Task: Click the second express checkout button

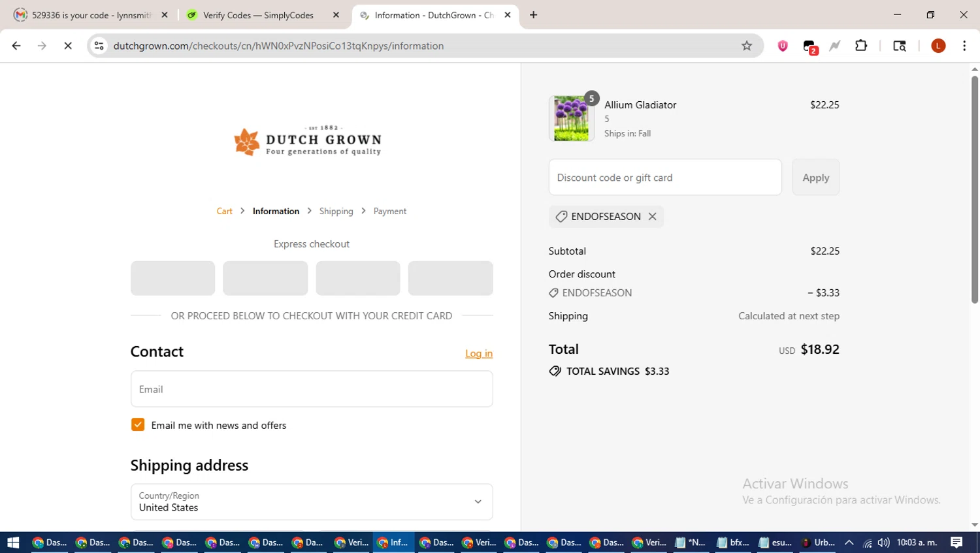Action: [265, 278]
